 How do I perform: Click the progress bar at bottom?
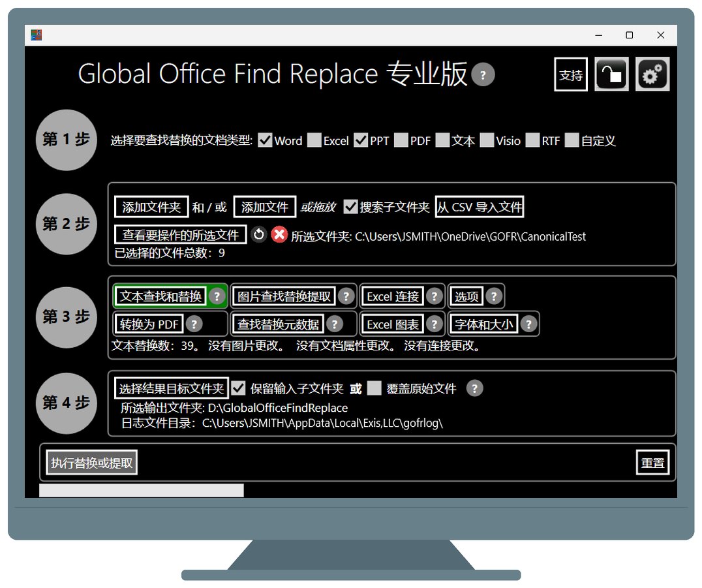pyautogui.click(x=142, y=490)
